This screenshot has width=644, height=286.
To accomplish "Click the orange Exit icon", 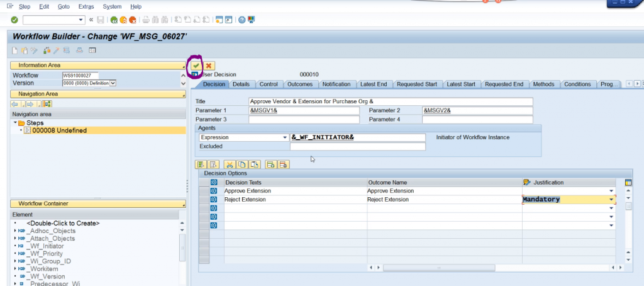I will point(123,20).
